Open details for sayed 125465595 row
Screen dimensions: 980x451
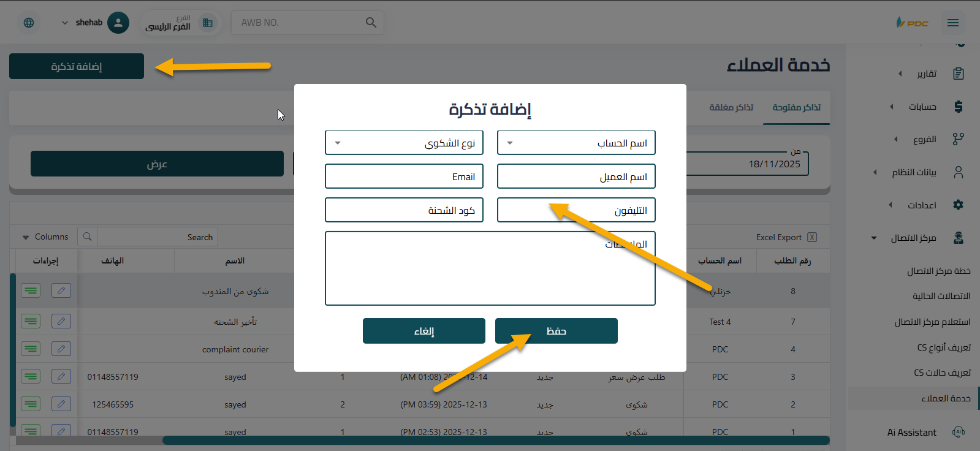point(31,404)
